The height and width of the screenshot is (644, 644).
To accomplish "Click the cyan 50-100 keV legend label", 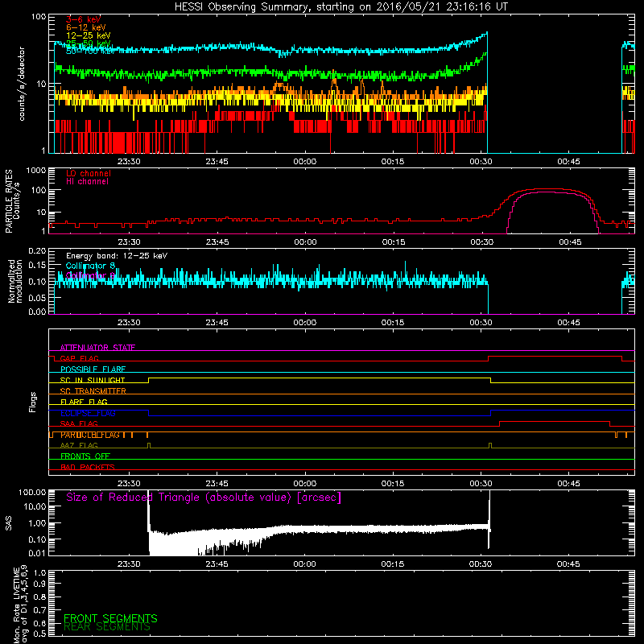I will (91, 52).
